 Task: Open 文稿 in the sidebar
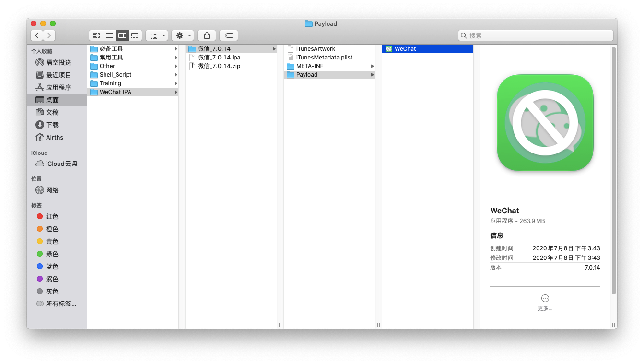click(57, 112)
